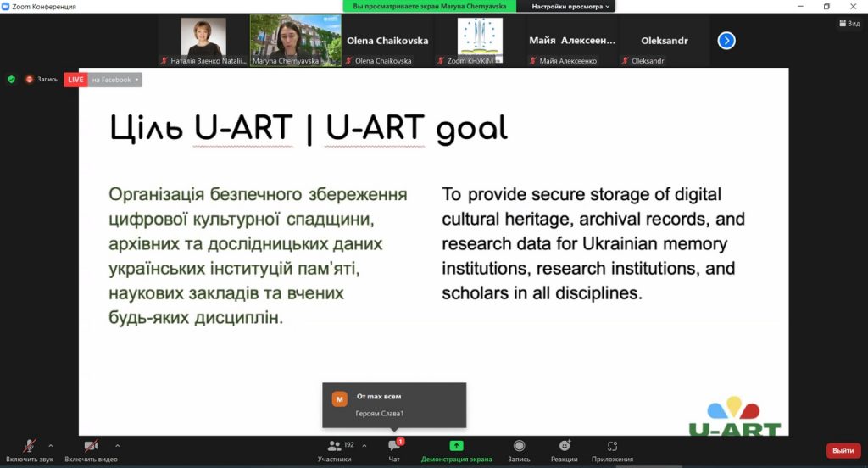
Task: Open chat message popup from max
Action: point(394,405)
